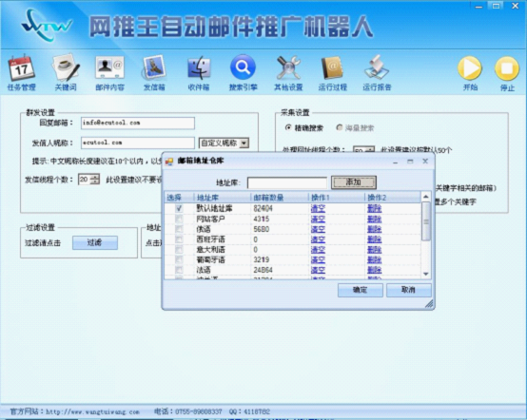Open the 邮件内容 mail content icon
The image size is (527, 420).
click(x=109, y=68)
